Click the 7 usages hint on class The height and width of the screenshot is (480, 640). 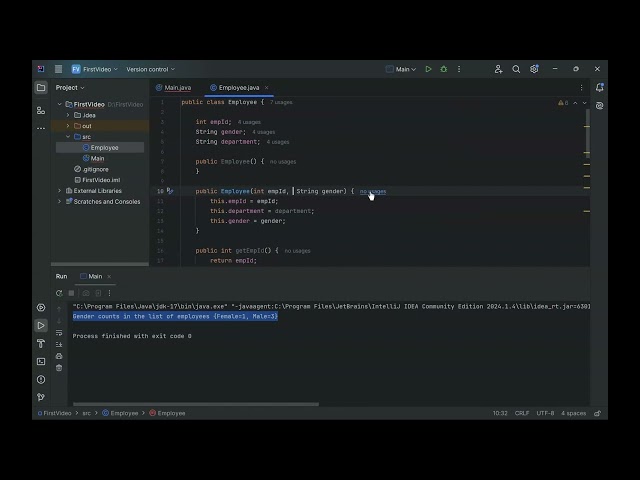281,102
